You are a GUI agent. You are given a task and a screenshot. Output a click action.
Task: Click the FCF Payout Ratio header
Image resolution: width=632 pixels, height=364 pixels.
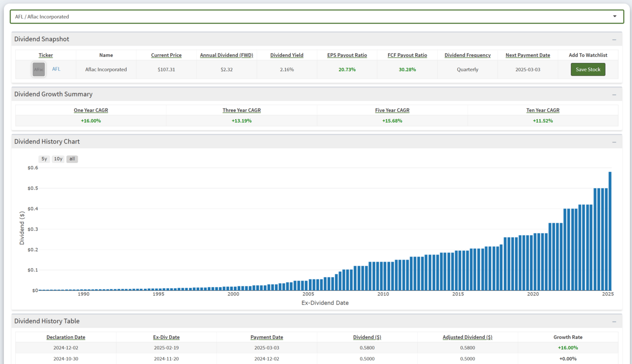[x=407, y=55]
